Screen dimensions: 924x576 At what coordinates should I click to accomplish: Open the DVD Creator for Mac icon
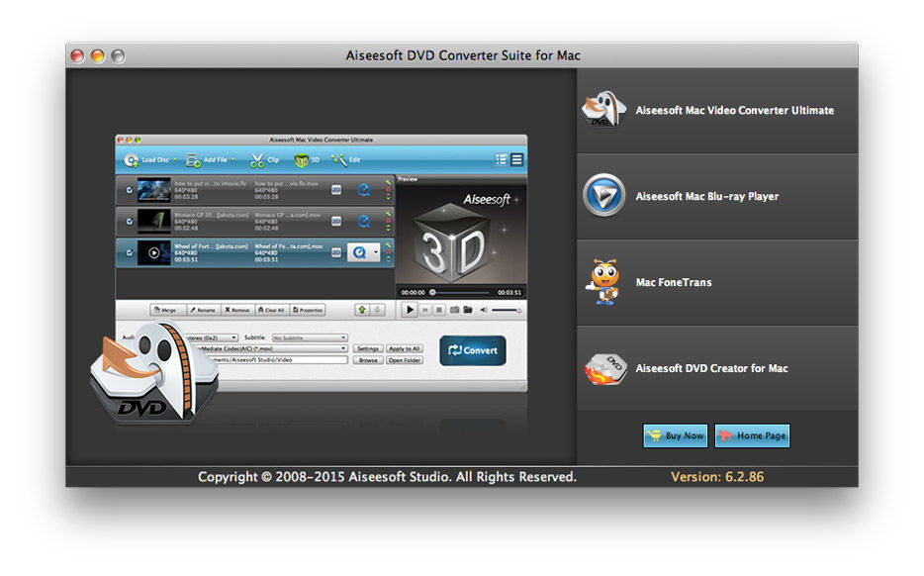click(603, 368)
